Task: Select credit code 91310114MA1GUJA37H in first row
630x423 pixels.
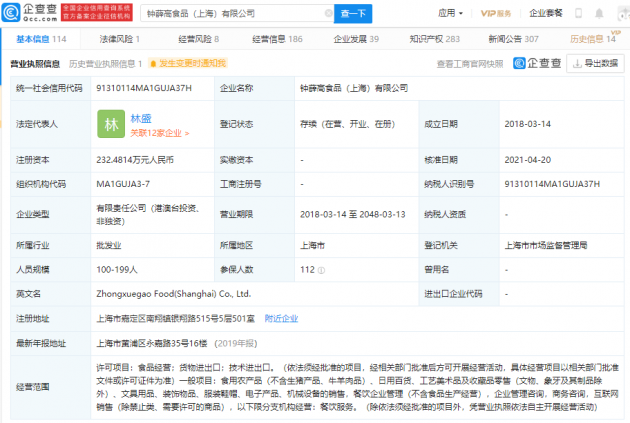Action: point(144,88)
